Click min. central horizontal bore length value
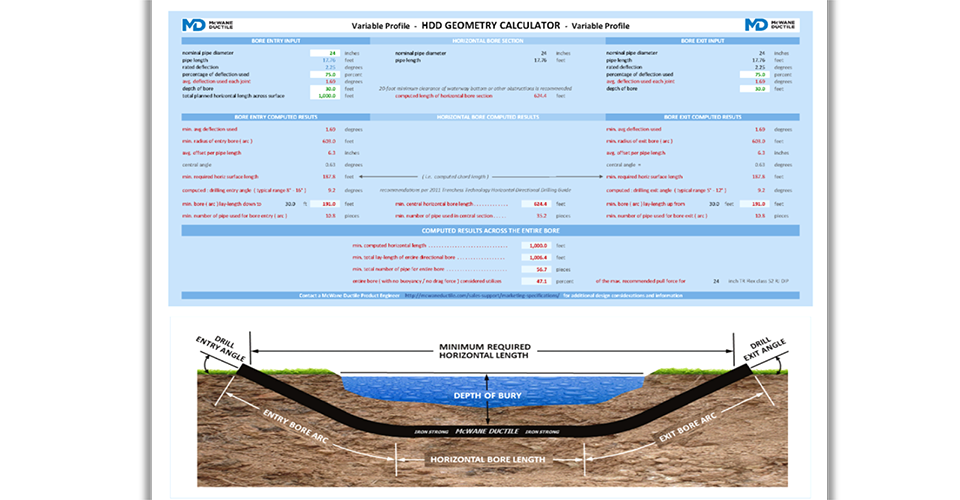 [x=537, y=203]
